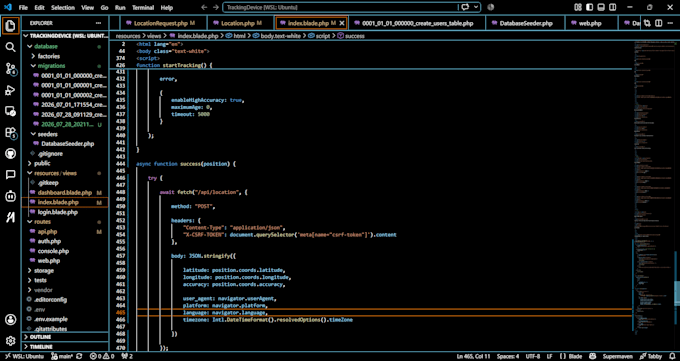Image resolution: width=680 pixels, height=361 pixels.
Task: Switch to the DatabaseSeeder.php tab
Action: (525, 23)
